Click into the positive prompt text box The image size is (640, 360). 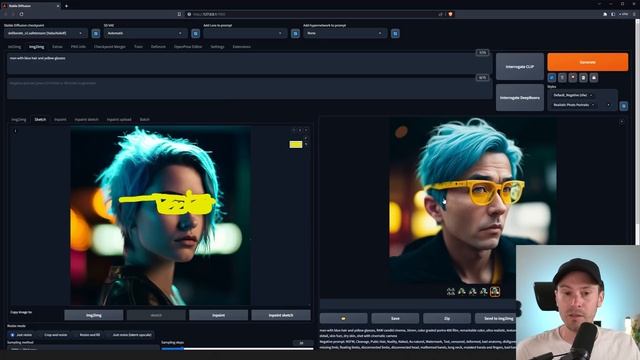(x=249, y=64)
